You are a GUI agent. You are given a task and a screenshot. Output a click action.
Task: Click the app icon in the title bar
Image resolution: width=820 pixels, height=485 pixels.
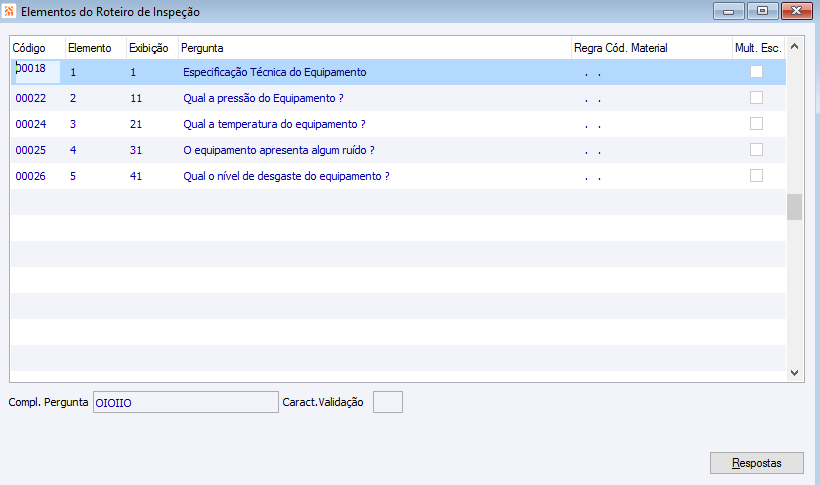coord(9,11)
